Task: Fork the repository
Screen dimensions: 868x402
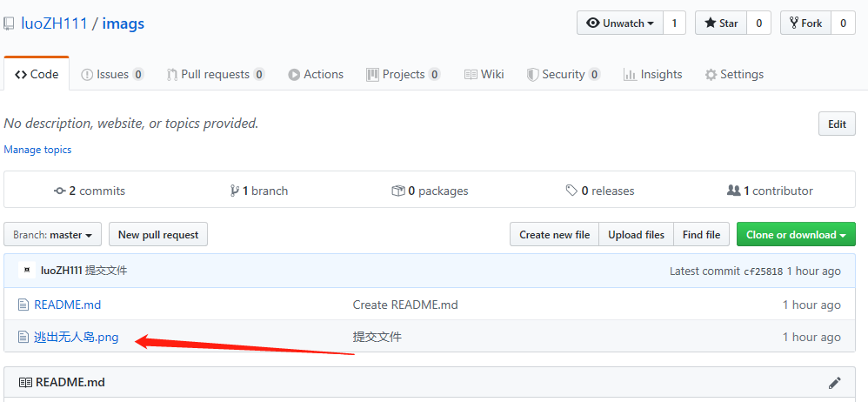Action: [x=805, y=23]
